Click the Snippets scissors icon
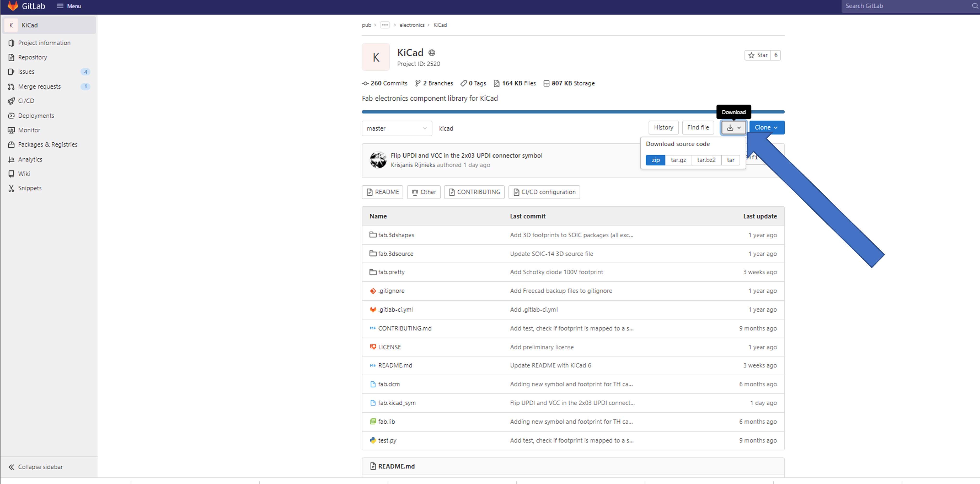The image size is (980, 484). coord(11,188)
